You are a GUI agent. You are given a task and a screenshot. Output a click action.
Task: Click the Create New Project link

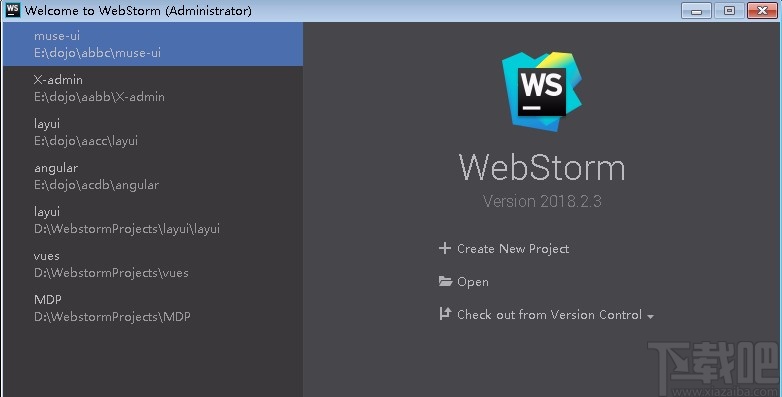tap(513, 249)
